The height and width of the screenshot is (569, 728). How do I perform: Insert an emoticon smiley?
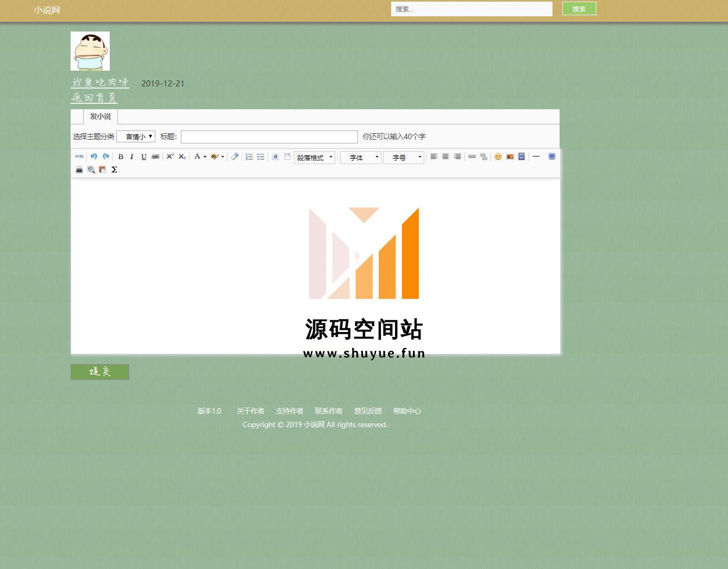coord(498,157)
